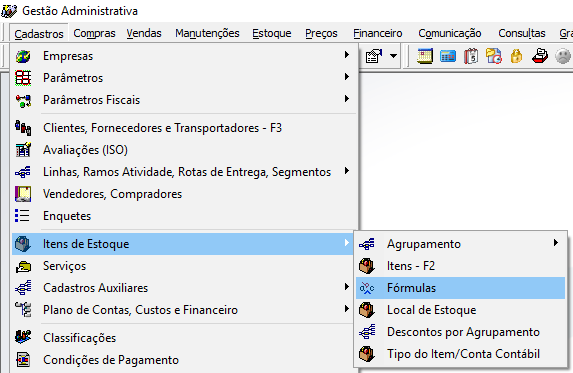Image resolution: width=573 pixels, height=373 pixels.
Task: Click the yellow padlock toolbar icon
Action: [516, 57]
